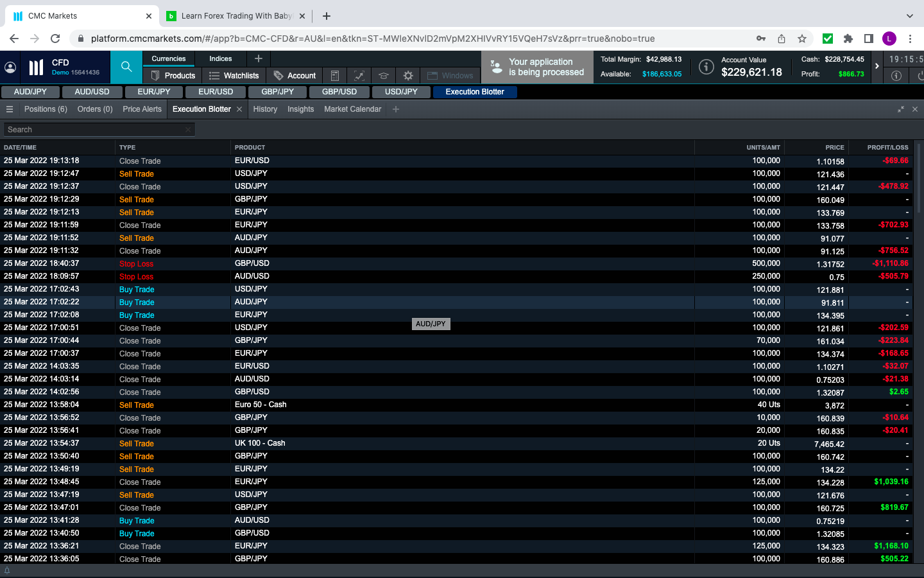Open the calculator icon in toolbar
The height and width of the screenshot is (578, 924).
click(335, 76)
